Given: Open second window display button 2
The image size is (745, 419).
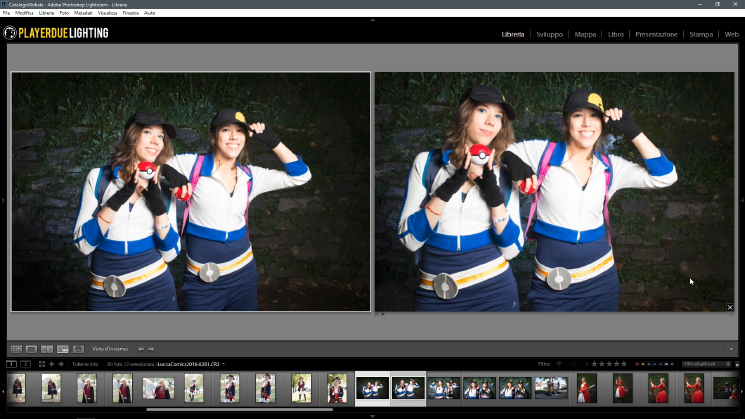Looking at the screenshot, I should 26,364.
